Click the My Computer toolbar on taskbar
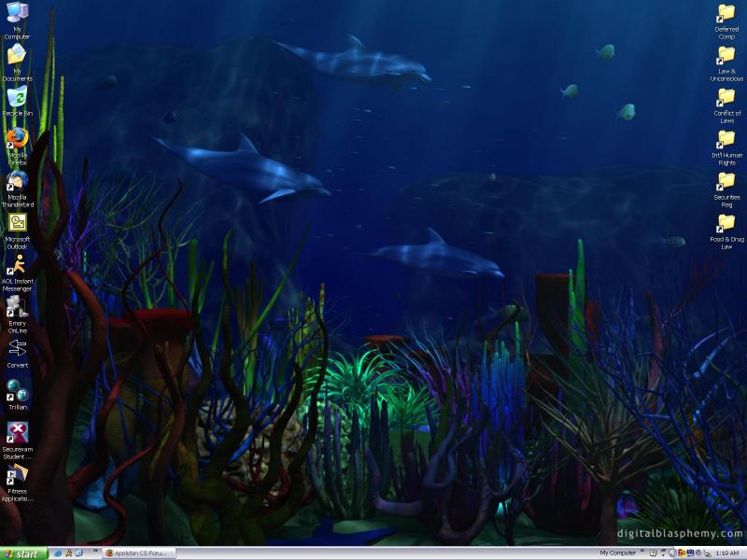 coord(617,553)
